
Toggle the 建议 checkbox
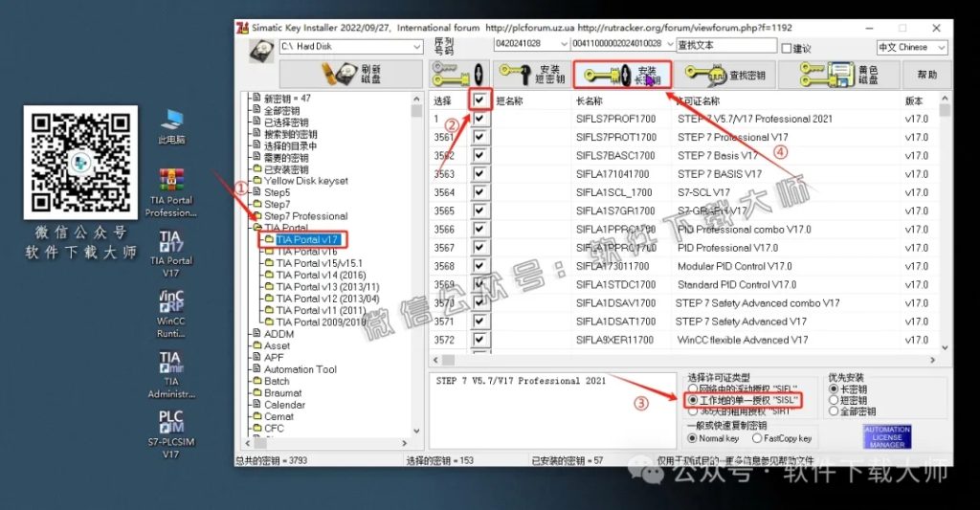787,48
